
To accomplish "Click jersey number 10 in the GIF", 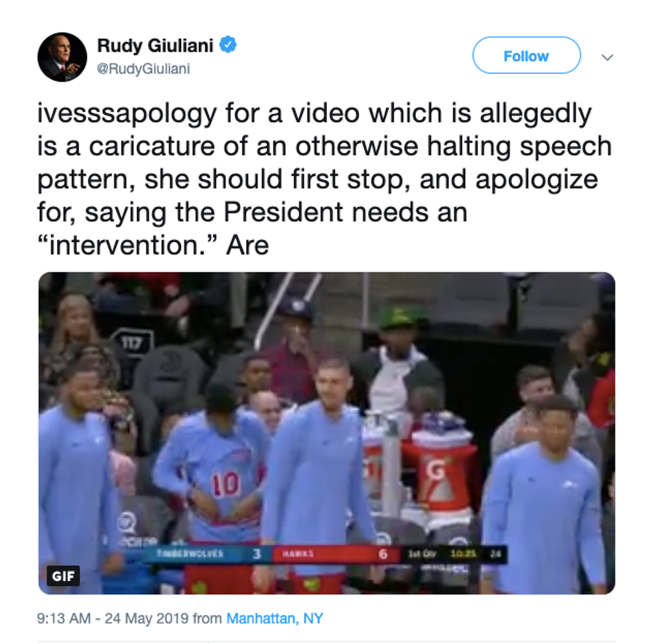I will (x=226, y=484).
